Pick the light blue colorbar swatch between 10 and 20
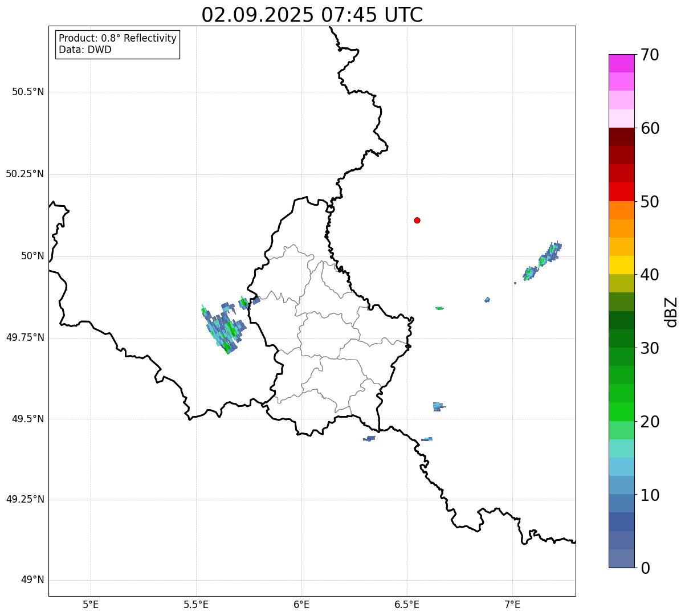The image size is (685, 616). coord(621,467)
